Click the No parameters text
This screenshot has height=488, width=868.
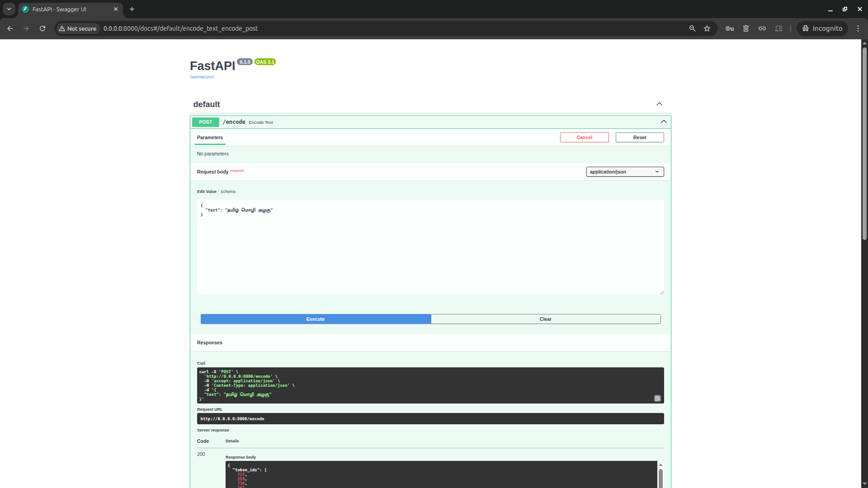[213, 154]
